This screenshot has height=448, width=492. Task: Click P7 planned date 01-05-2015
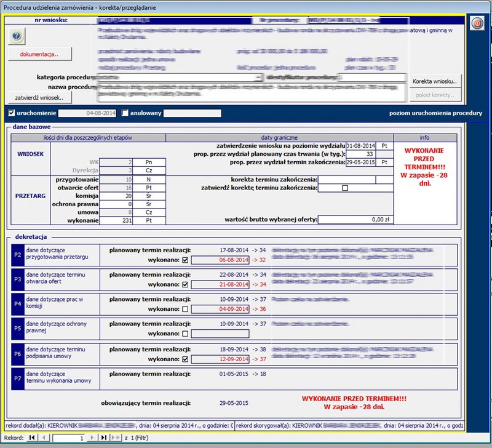pos(234,374)
